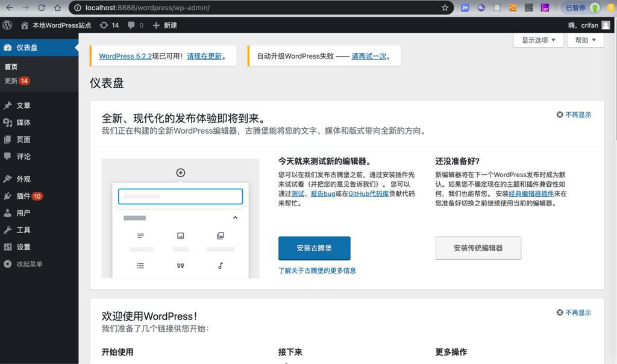Open the comments bubble in the admin bar
Screen dimensions: 617x364
tap(136, 25)
